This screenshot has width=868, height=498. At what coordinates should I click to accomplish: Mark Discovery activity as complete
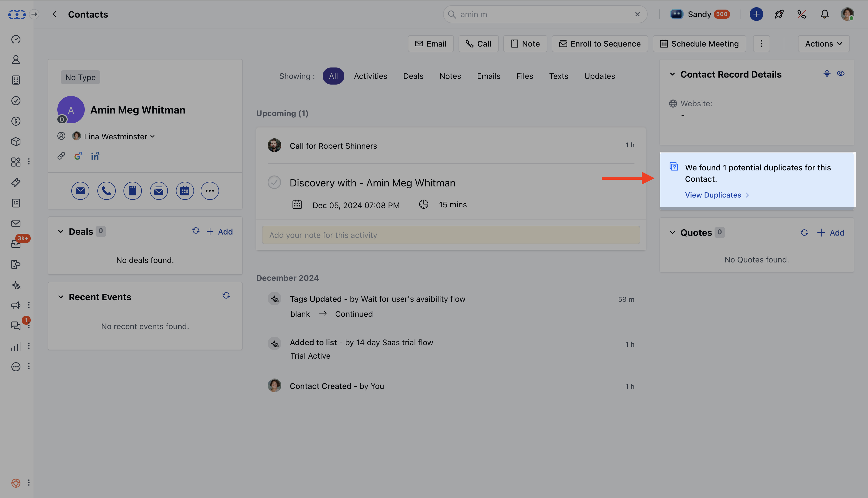pyautogui.click(x=274, y=182)
